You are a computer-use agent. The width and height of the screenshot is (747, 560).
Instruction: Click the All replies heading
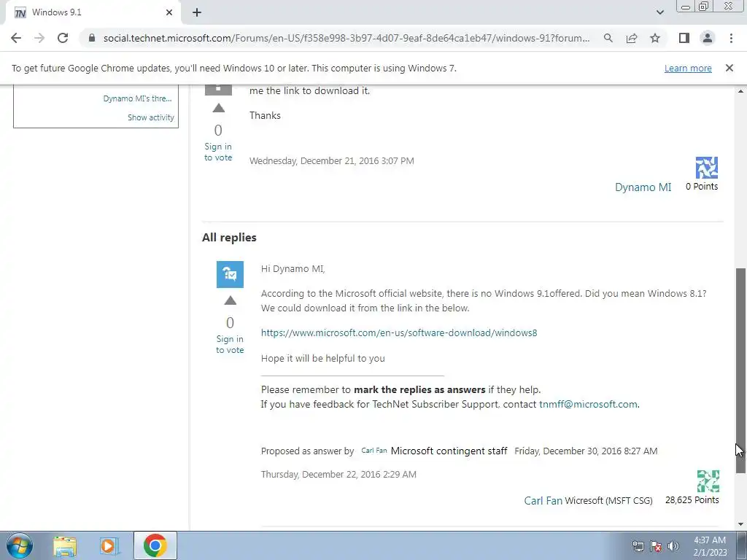pyautogui.click(x=229, y=237)
